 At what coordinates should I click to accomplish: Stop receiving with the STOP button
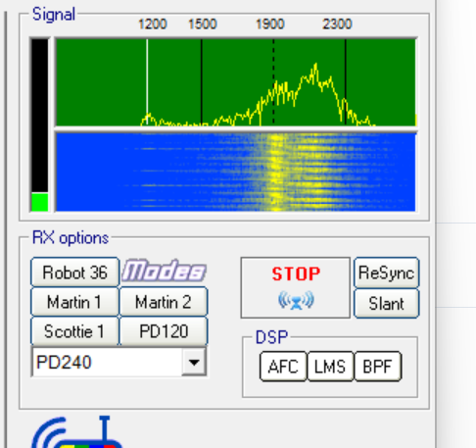pyautogui.click(x=296, y=287)
